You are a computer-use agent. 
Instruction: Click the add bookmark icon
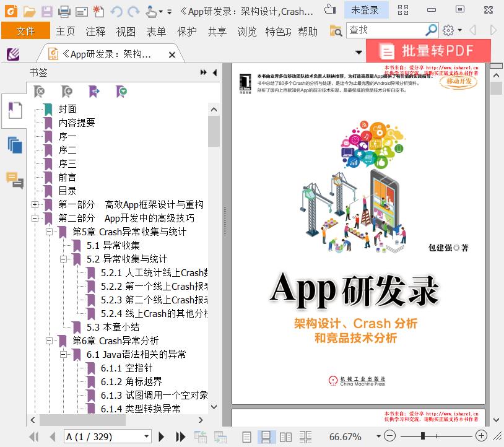67,92
